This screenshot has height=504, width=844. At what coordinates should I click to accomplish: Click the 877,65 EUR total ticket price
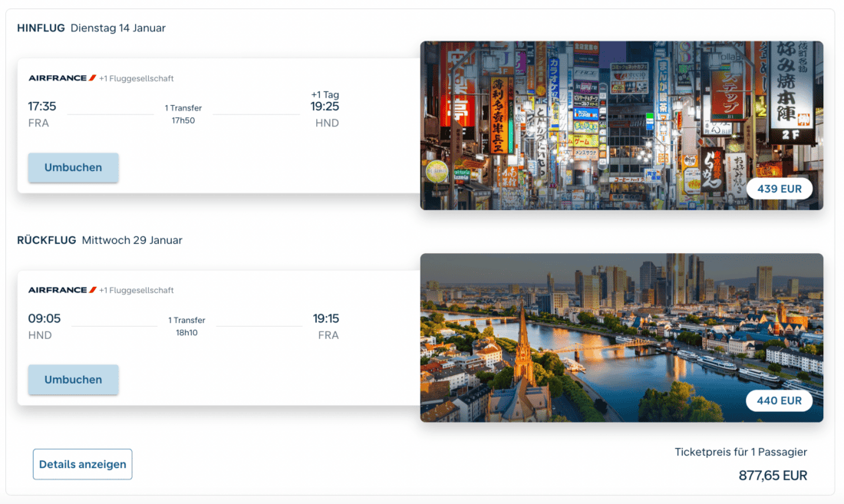(773, 476)
